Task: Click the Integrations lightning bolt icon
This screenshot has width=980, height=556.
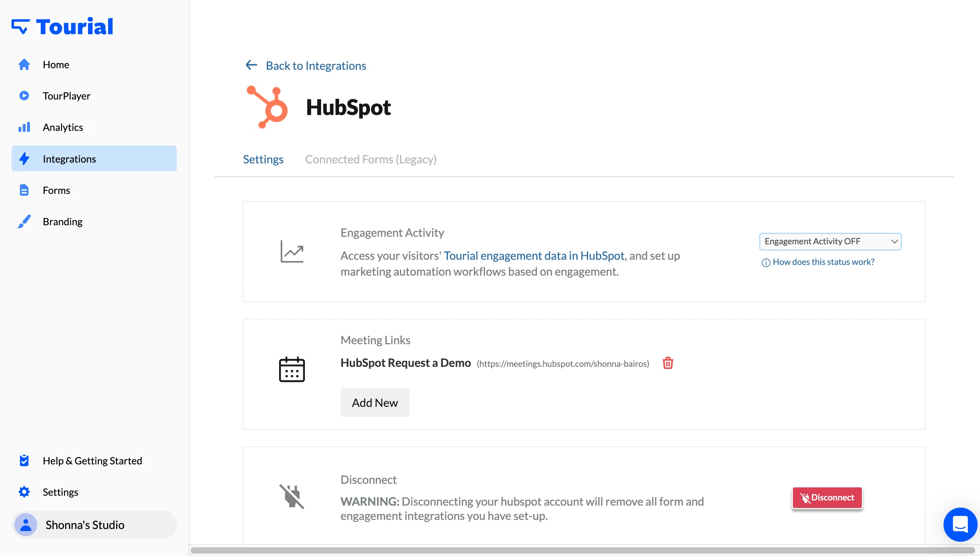Action: 24,159
